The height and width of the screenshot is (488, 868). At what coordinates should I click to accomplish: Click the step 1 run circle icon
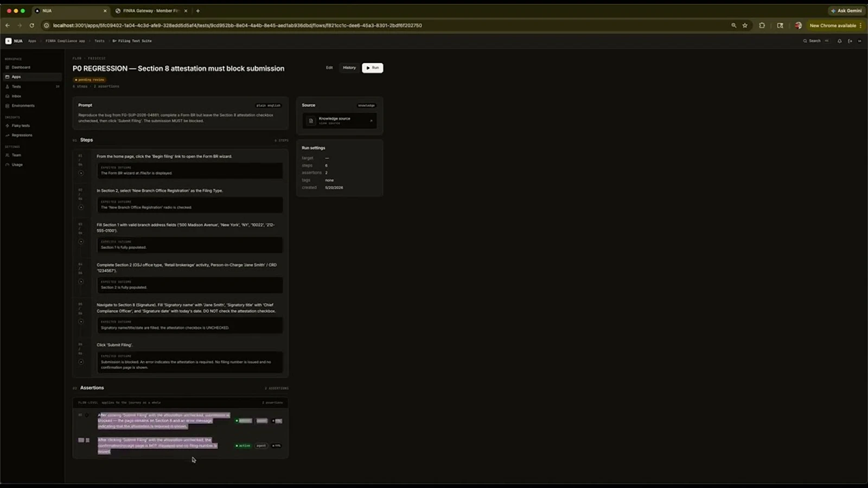81,173
